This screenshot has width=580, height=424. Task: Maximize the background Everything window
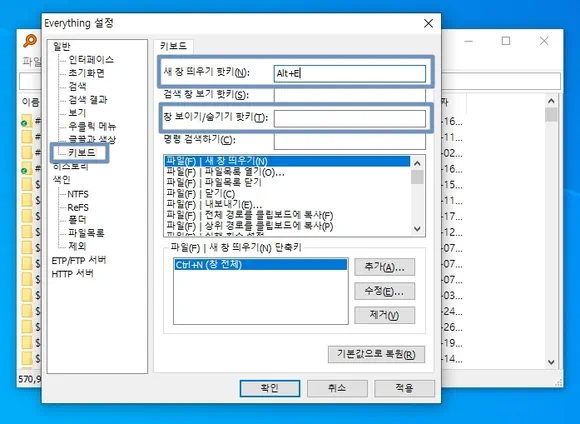(x=506, y=41)
